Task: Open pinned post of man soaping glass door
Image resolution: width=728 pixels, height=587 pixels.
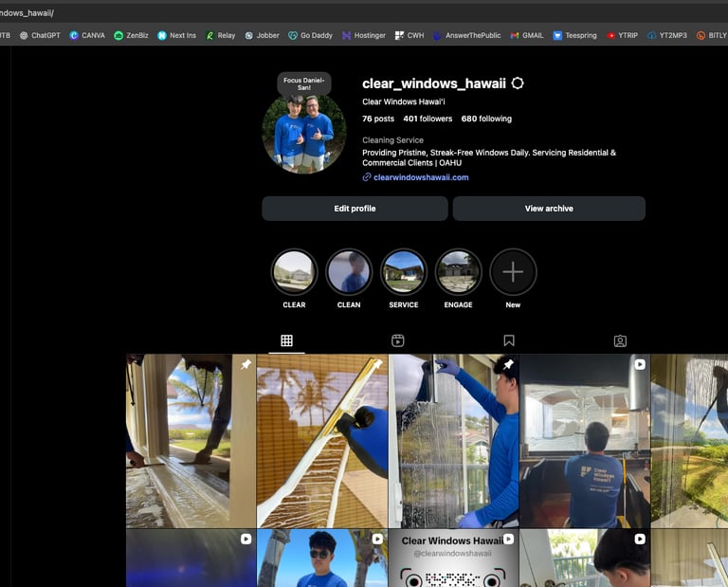Action: pos(454,441)
